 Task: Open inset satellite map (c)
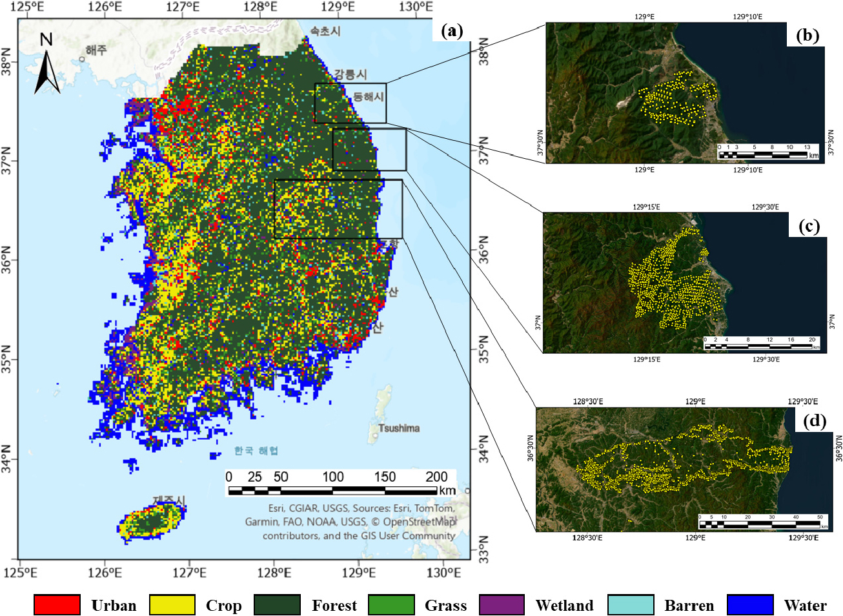click(x=684, y=283)
